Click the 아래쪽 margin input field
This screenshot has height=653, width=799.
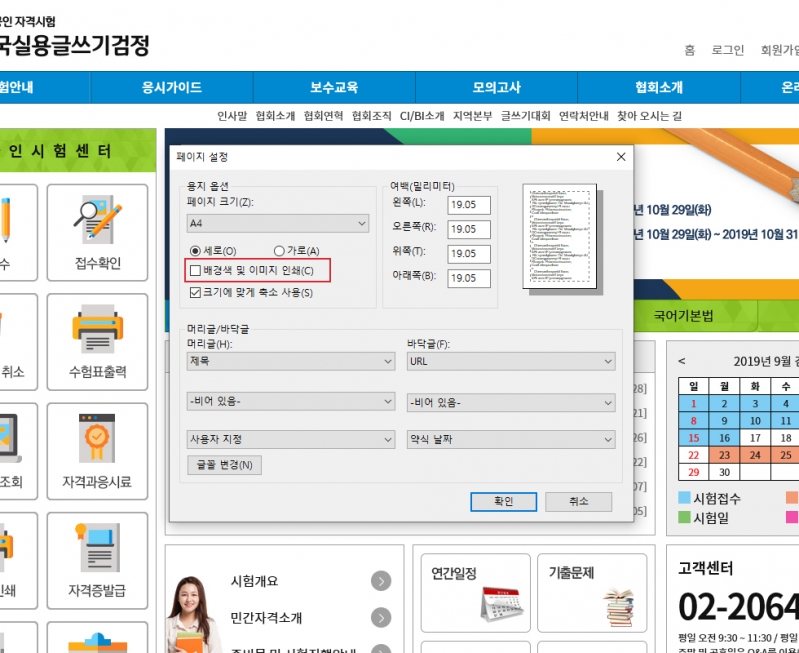[469, 278]
